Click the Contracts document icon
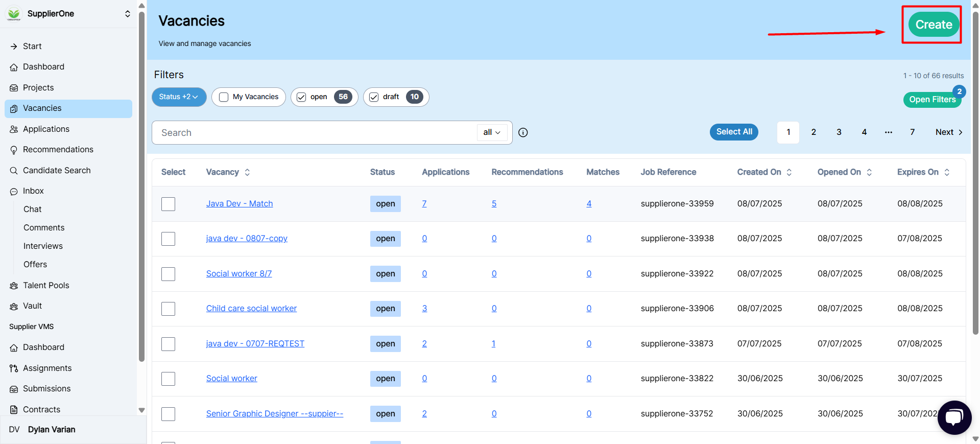Screen dimensions: 980x444 14,410
